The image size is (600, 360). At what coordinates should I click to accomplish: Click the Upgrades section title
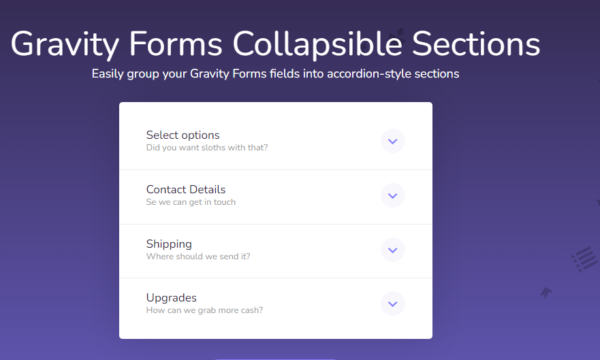click(171, 298)
